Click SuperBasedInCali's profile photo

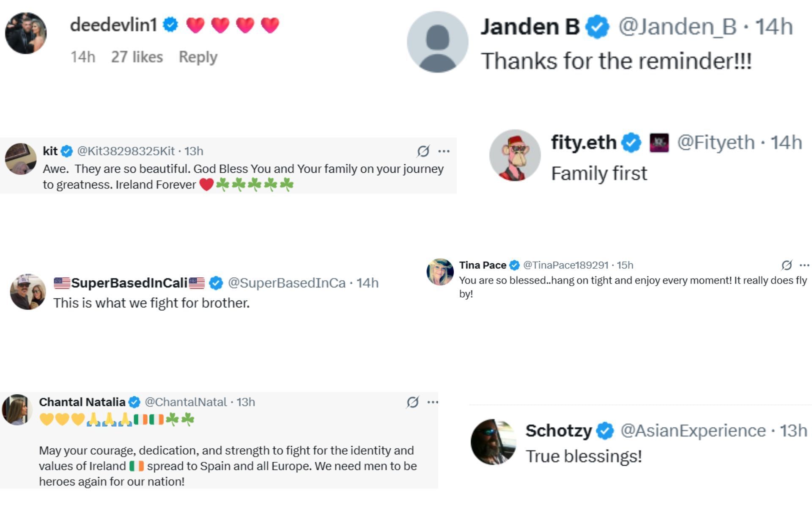tap(28, 292)
